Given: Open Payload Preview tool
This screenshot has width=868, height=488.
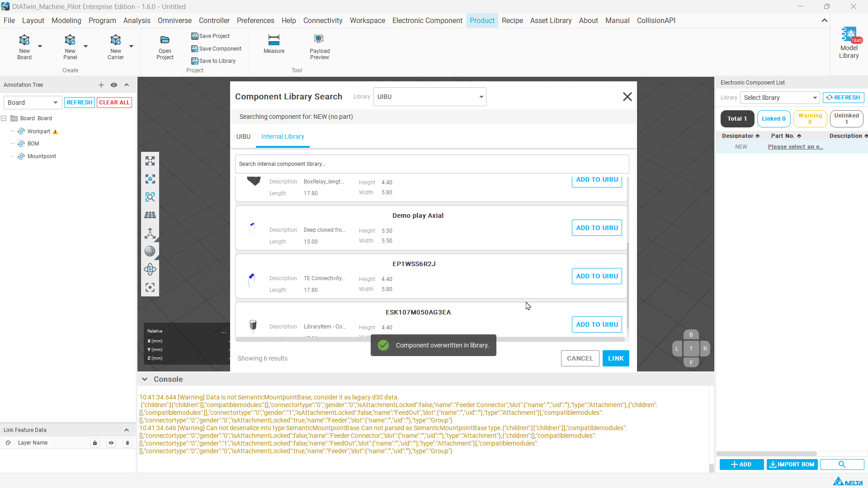Looking at the screenshot, I should 320,47.
